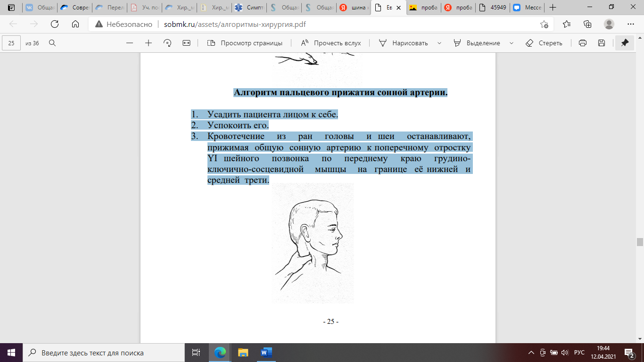Toggle Прочесть вслух read aloud

click(x=331, y=43)
